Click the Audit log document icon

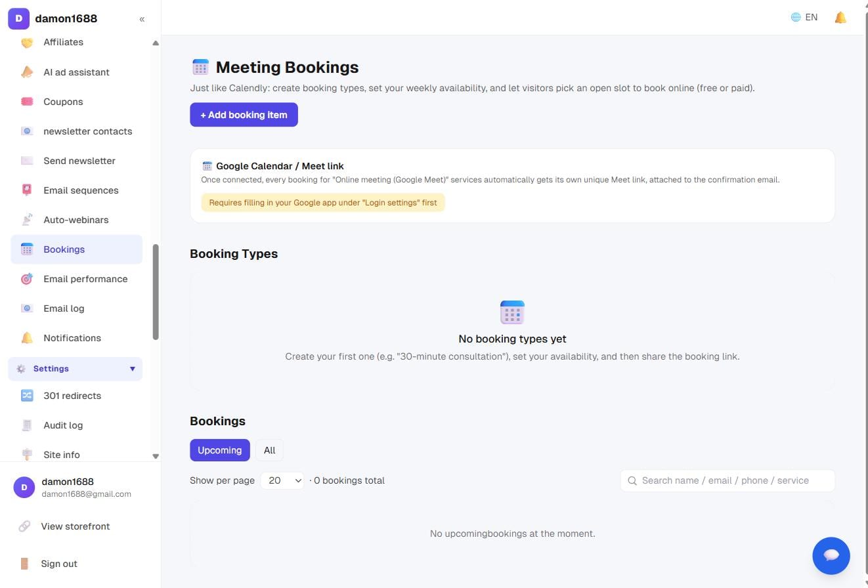pos(27,425)
